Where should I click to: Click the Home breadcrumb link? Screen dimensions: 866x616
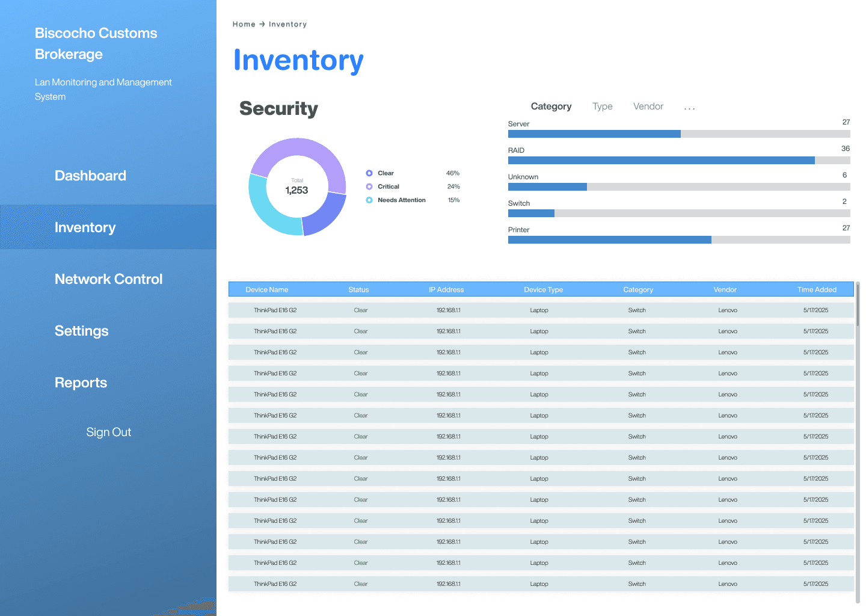coord(244,24)
